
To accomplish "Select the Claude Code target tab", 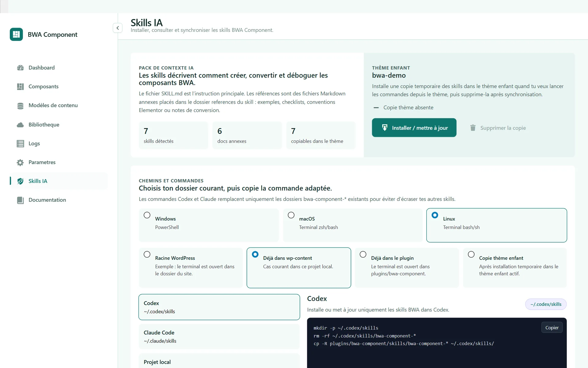I will pos(219,336).
